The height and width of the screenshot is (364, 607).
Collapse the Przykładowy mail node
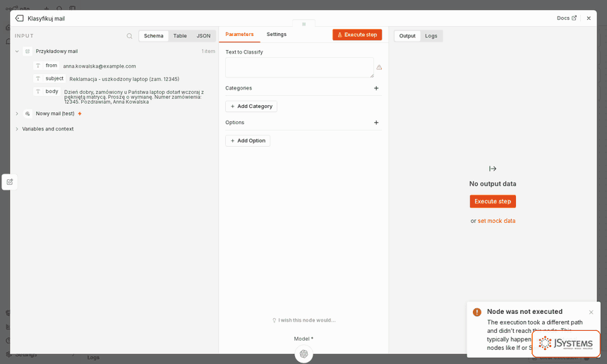pos(17,51)
